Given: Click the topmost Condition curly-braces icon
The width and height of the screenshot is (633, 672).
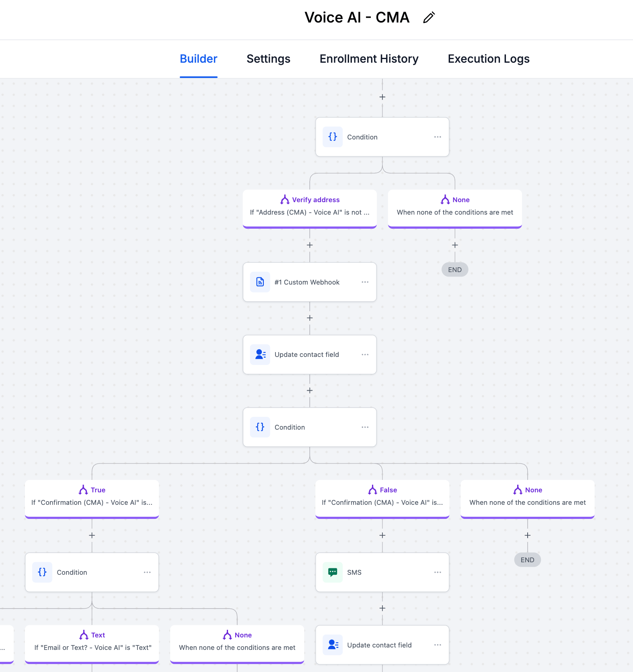Looking at the screenshot, I should [x=333, y=137].
